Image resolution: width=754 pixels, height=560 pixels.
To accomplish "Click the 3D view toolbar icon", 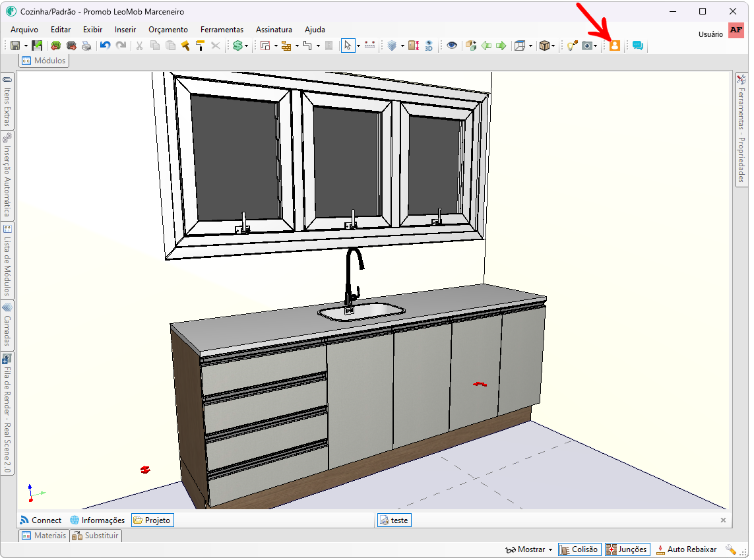I will click(x=429, y=46).
